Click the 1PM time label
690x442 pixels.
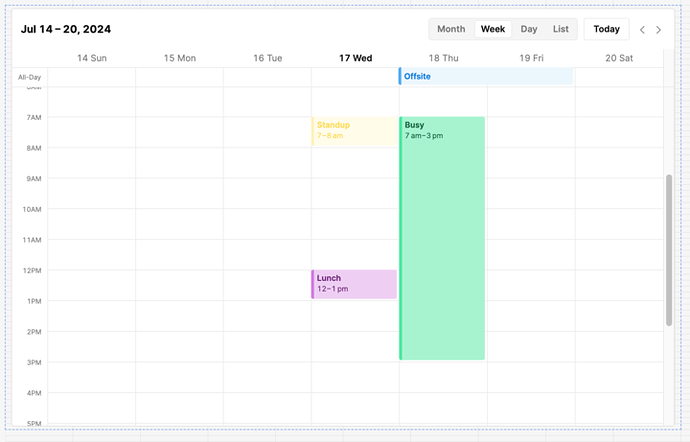(x=34, y=301)
